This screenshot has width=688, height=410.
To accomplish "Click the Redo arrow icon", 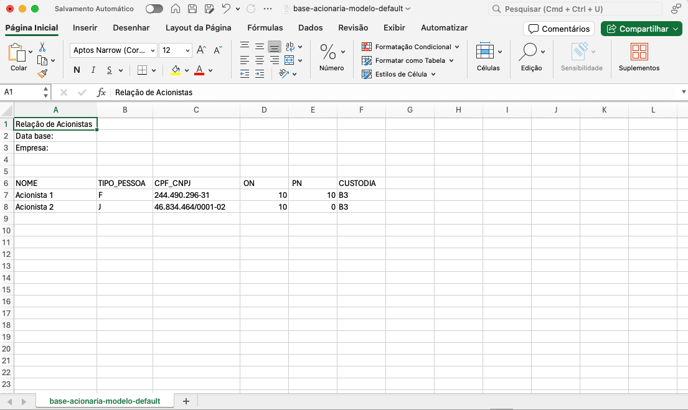I will pos(251,9).
